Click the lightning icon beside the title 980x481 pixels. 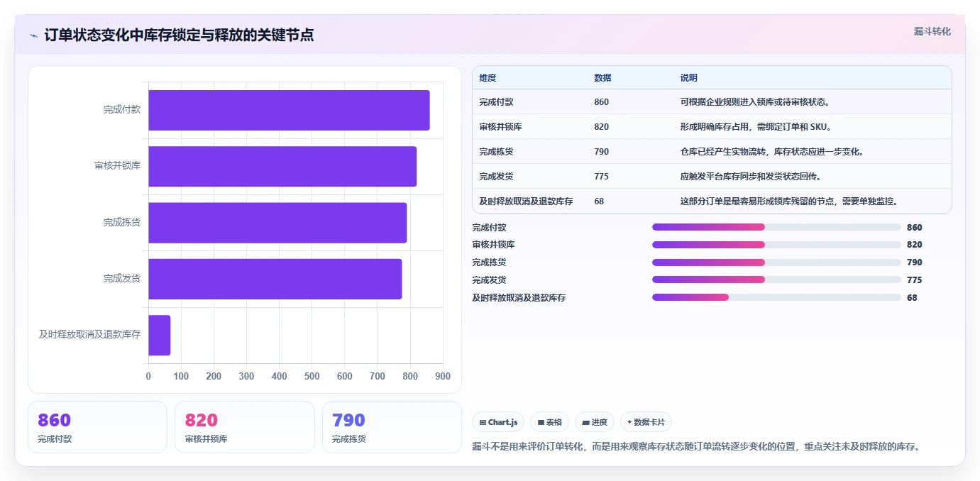[33, 35]
